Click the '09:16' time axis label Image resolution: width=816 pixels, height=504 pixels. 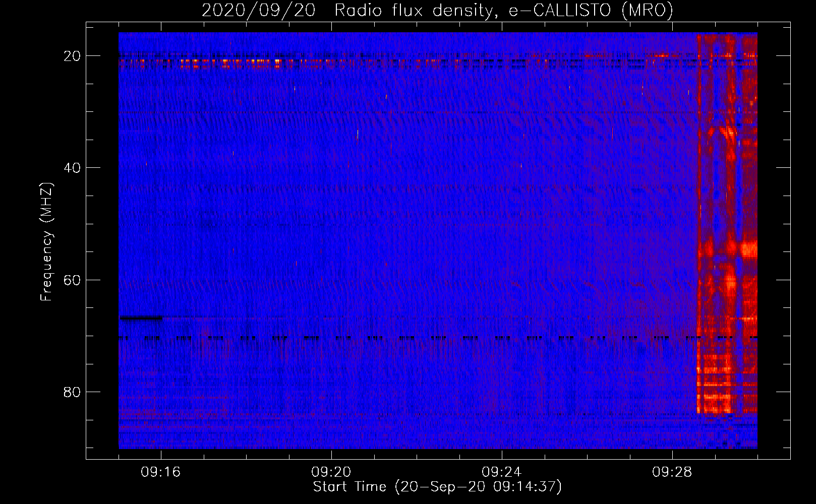161,472
